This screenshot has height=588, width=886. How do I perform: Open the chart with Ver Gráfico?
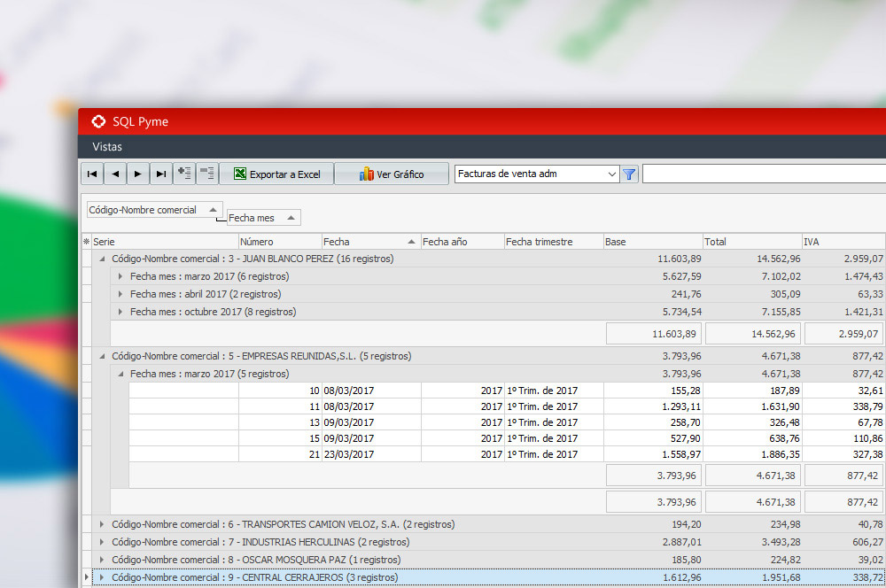[x=391, y=174]
